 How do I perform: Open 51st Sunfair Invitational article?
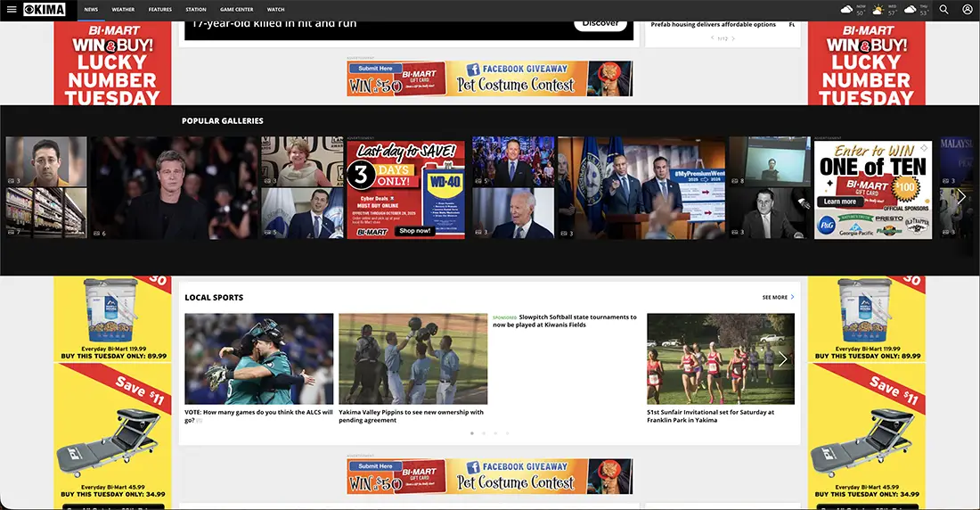pyautogui.click(x=711, y=416)
